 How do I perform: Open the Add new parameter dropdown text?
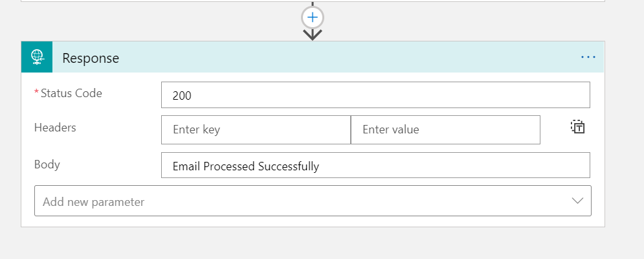click(x=94, y=202)
